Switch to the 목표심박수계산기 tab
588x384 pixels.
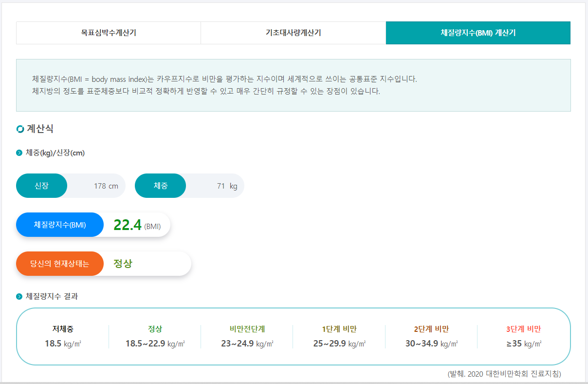pos(108,33)
